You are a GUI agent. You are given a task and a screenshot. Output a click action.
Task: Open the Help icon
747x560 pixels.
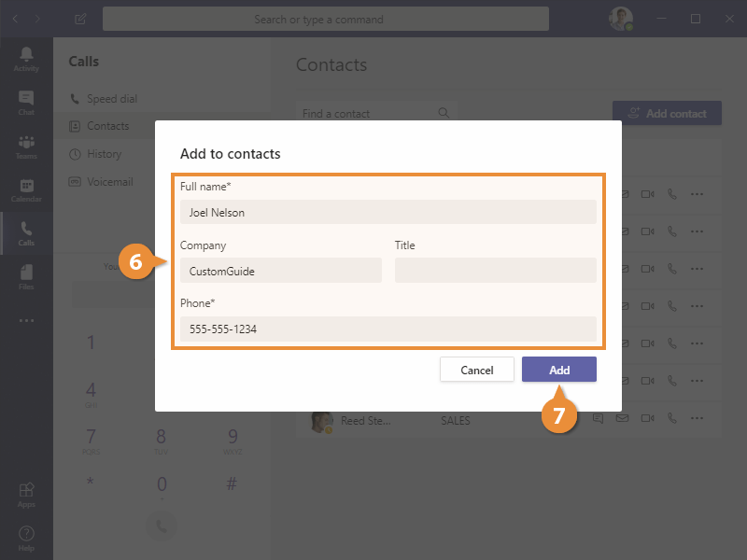pos(26,538)
